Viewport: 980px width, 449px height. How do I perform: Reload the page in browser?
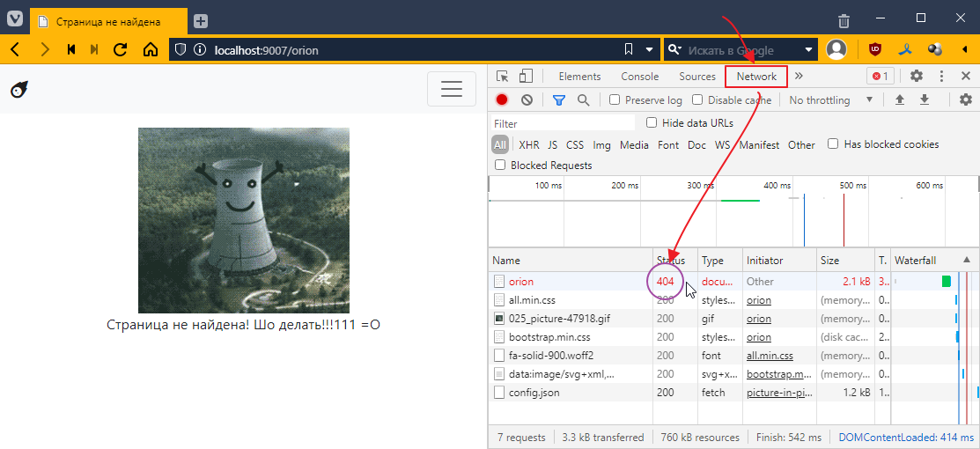[121, 49]
